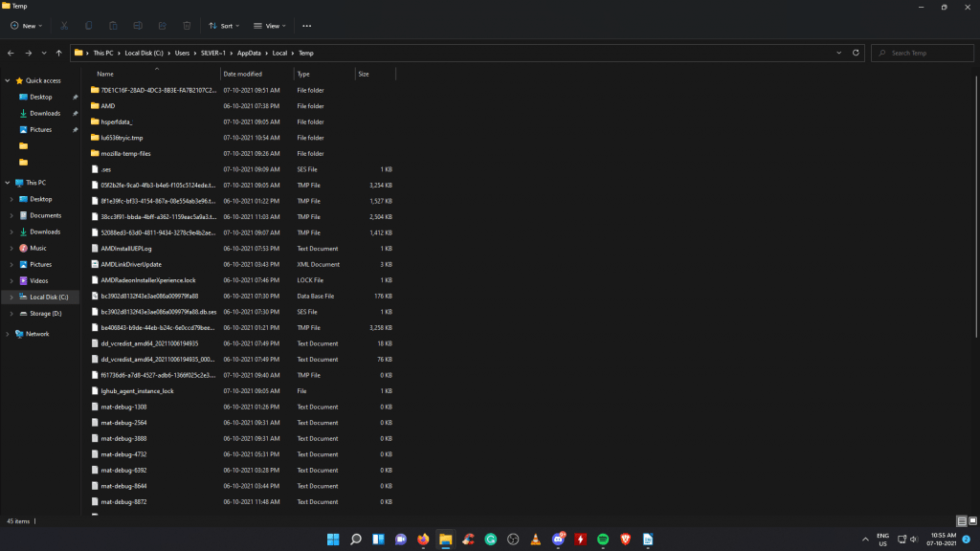Viewport: 980px width, 551px height.
Task: Open Firefox from the taskbar
Action: (423, 540)
